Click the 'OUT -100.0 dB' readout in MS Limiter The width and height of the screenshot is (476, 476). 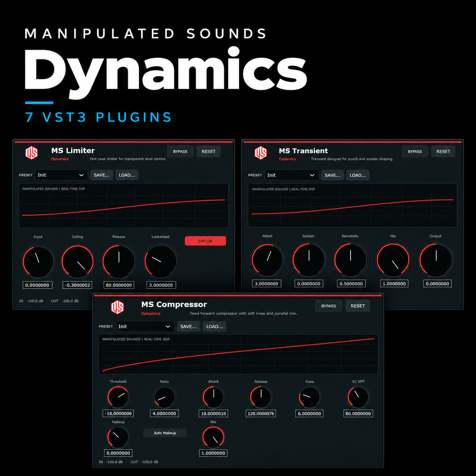[x=65, y=301]
